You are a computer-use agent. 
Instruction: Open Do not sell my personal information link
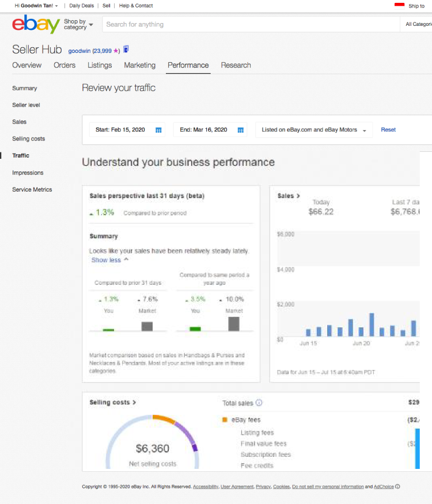pyautogui.click(x=328, y=487)
